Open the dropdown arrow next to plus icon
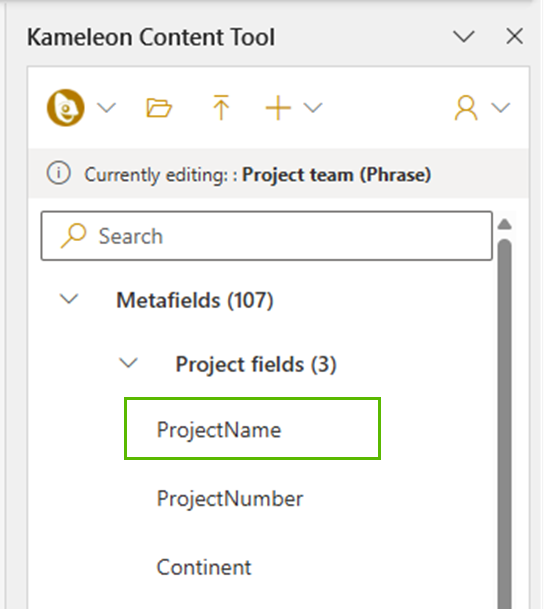546x609 pixels. pyautogui.click(x=313, y=108)
